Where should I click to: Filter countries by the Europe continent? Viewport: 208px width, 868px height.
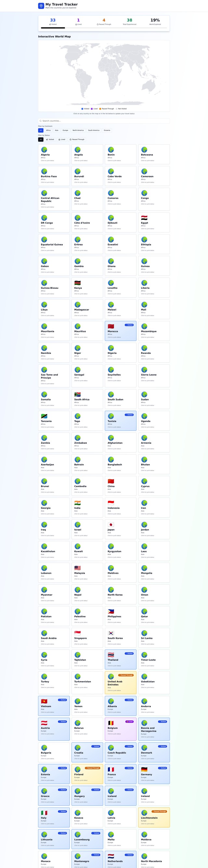tap(65, 131)
